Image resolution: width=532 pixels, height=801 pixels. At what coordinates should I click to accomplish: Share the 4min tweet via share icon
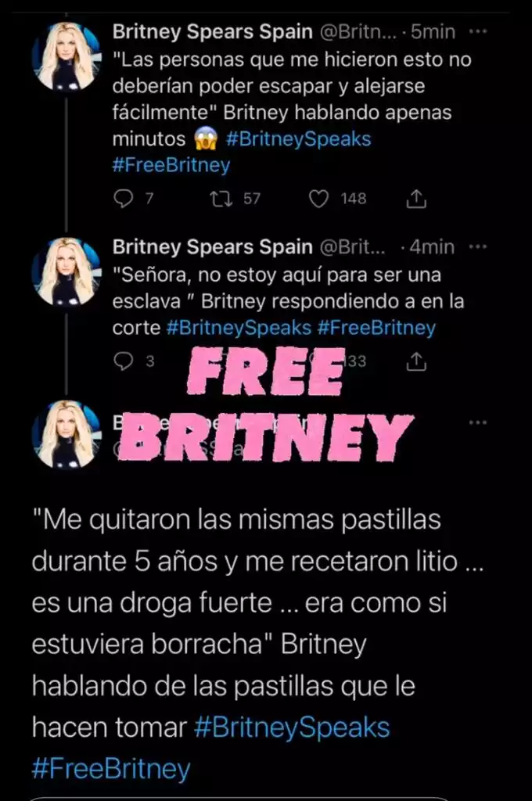pyautogui.click(x=416, y=361)
